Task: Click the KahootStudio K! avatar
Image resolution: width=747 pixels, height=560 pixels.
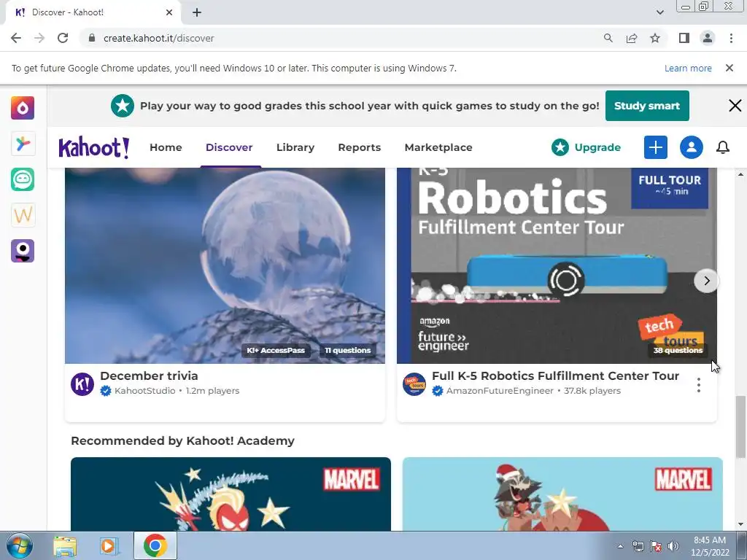Action: coord(82,384)
